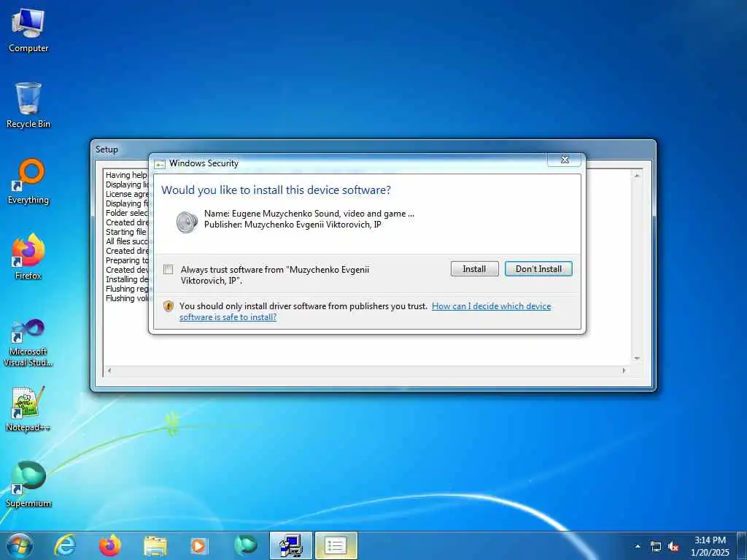
Task: Check Always trust software from Muzychenko
Action: tap(169, 270)
